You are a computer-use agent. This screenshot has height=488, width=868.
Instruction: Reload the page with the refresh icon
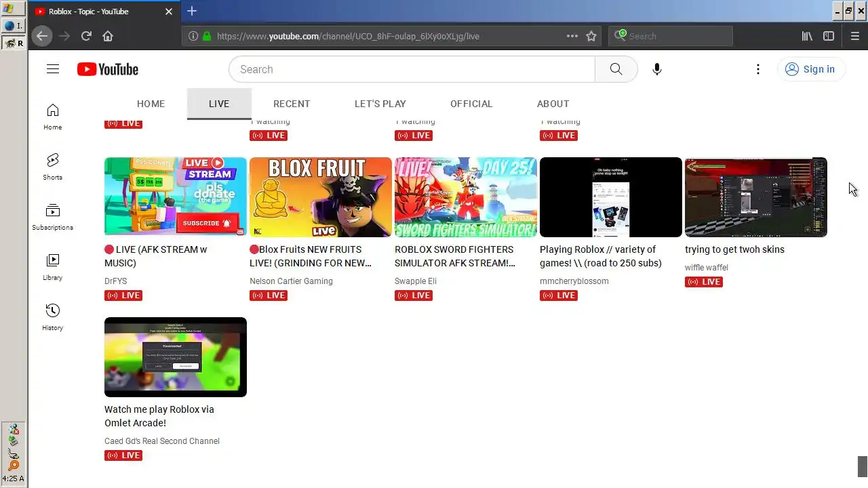[86, 36]
